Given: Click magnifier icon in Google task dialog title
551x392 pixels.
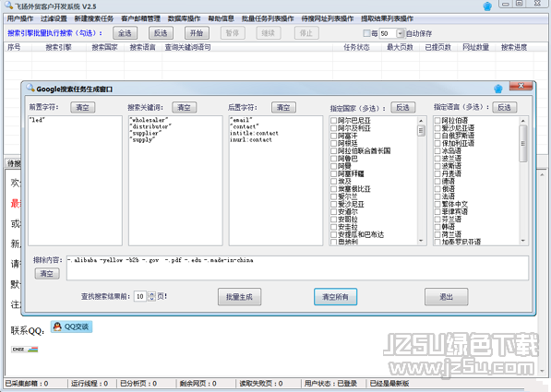Looking at the screenshot, I should click(30, 88).
